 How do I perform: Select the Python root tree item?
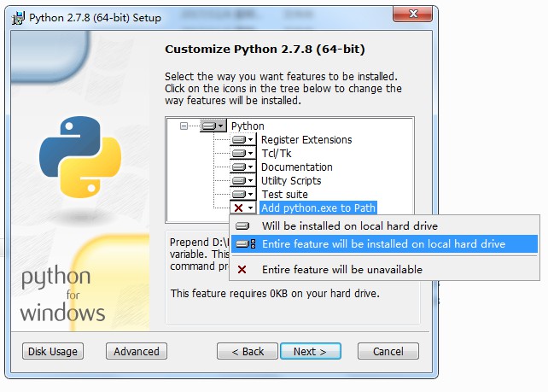pyautogui.click(x=248, y=126)
